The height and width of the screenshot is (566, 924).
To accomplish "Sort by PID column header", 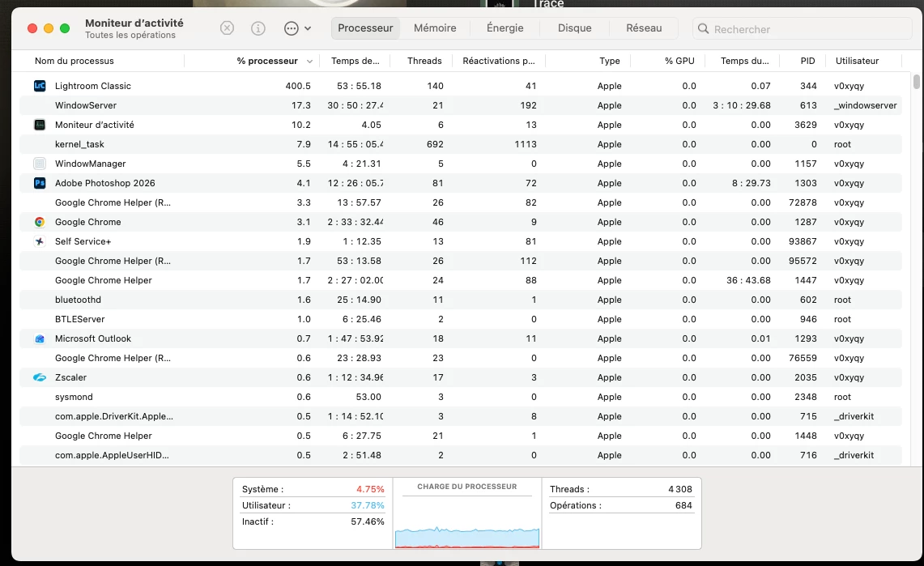I will click(x=808, y=61).
